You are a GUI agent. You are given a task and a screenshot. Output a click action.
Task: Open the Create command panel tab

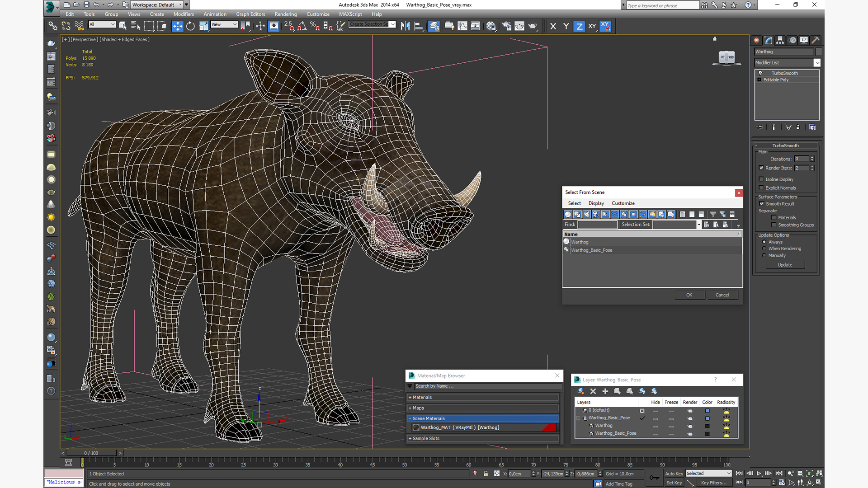click(757, 40)
